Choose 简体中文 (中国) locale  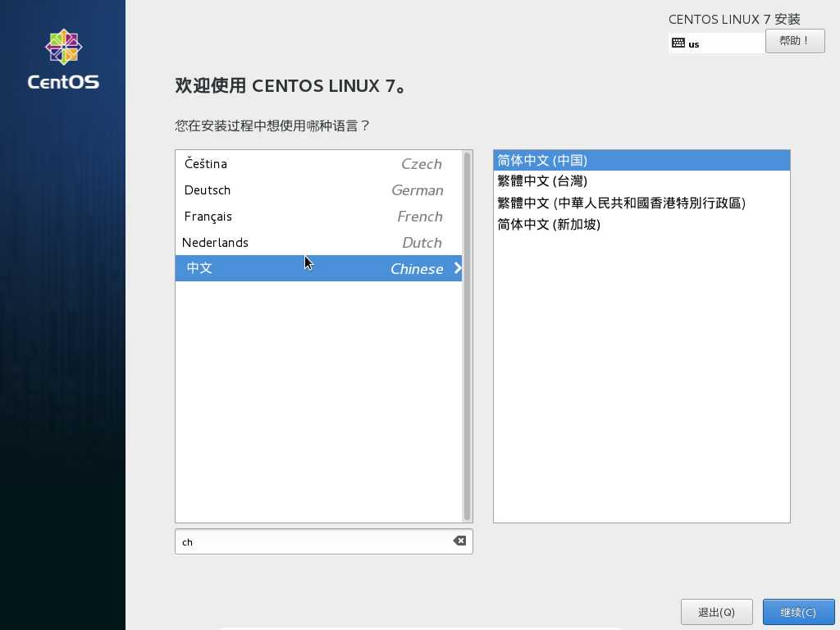[641, 160]
